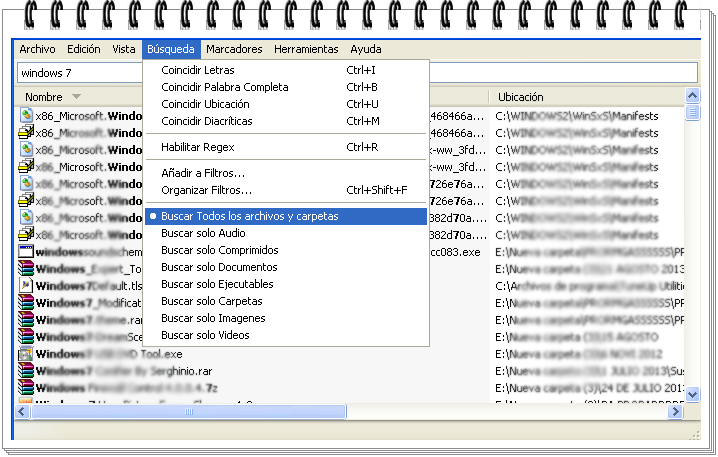Select the Windows7_Modificat file name
Screen dimensions: 718x457
pos(89,303)
